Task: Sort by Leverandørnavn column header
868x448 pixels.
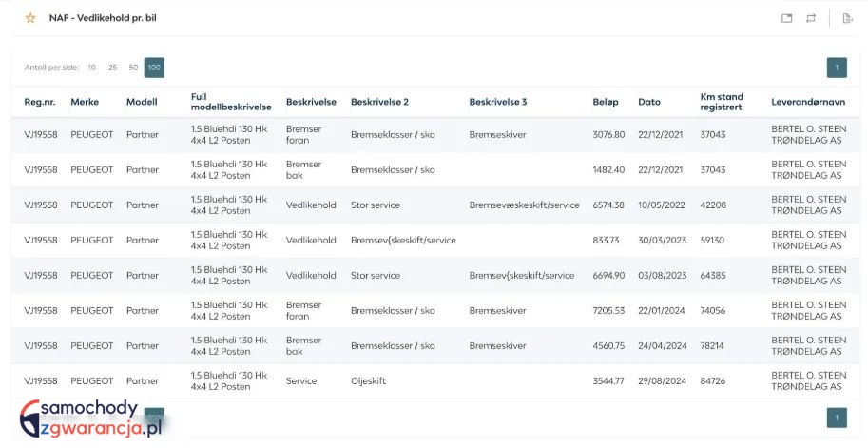Action: pyautogui.click(x=808, y=102)
